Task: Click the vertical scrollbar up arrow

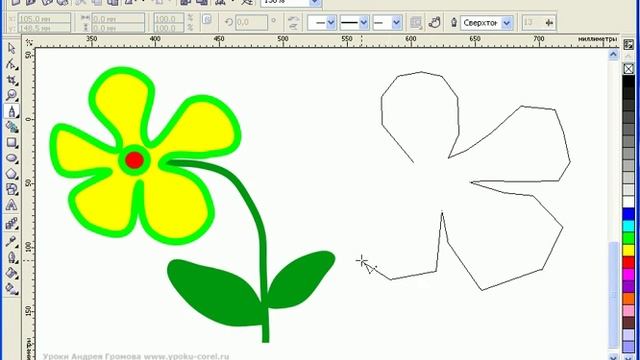Action: click(613, 54)
